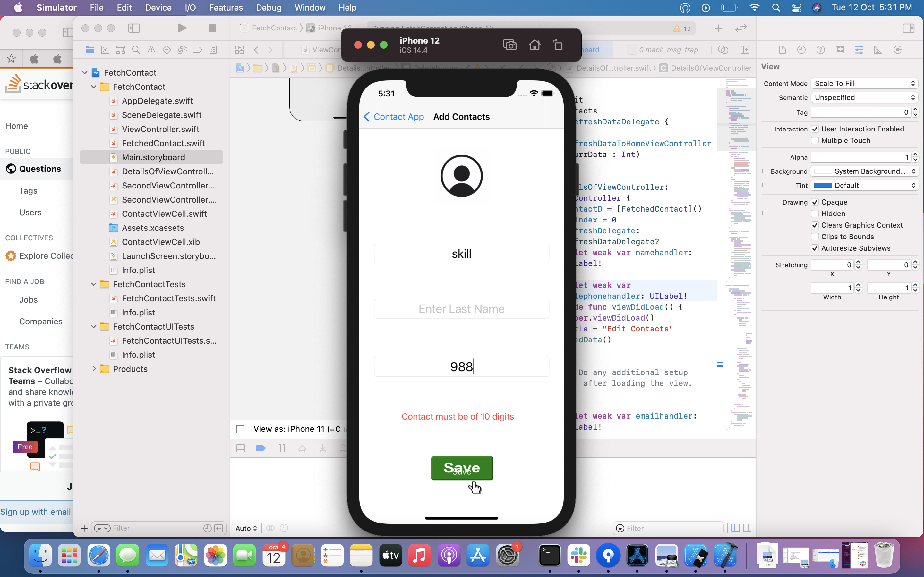The width and height of the screenshot is (924, 577).
Task: Open the Breakpoint navigator
Action: [x=197, y=50]
